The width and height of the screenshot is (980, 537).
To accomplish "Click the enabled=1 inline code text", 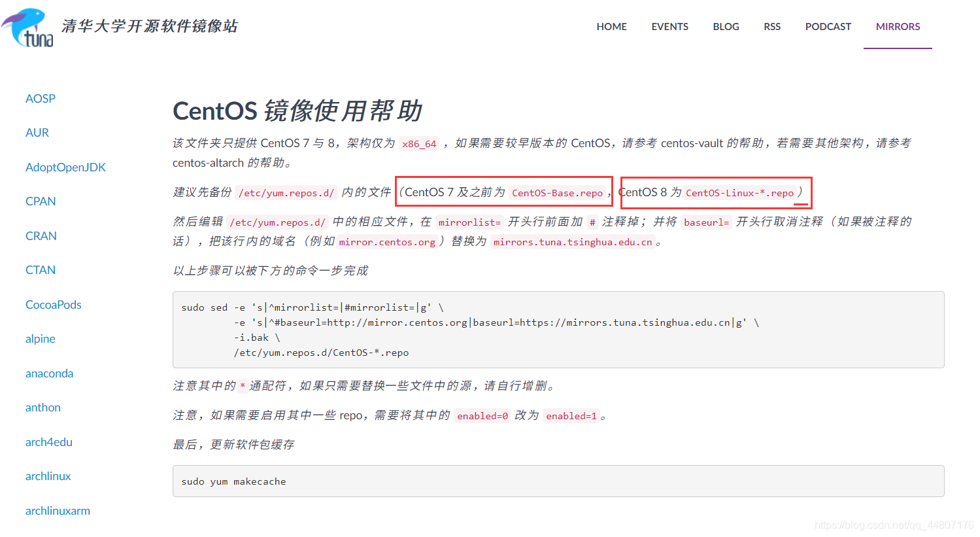I will coord(571,416).
